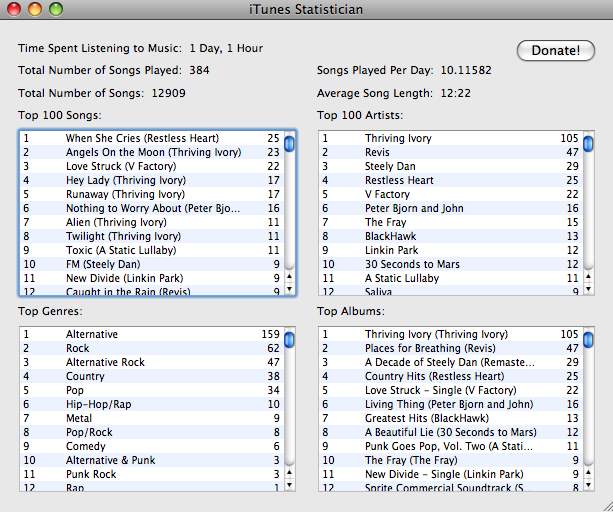Select song Hey Lady (Thriving Ivory)

click(152, 180)
